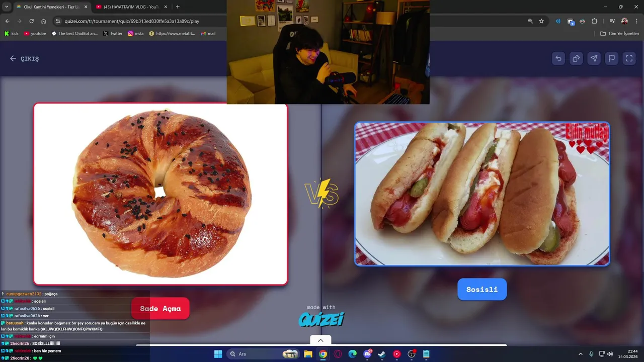
Task: Open the zoom magnifier icon in address bar
Action: coord(530,21)
